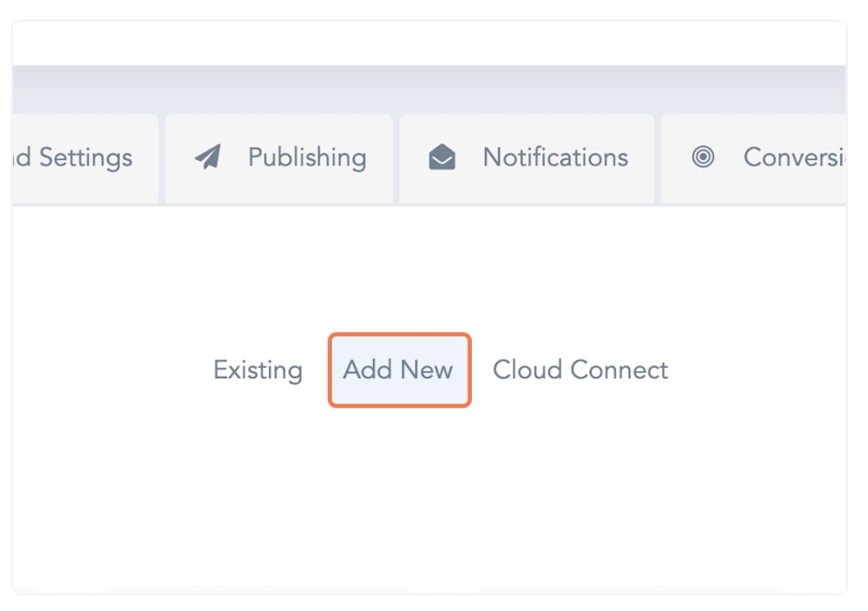Hit the send-arrow icon in the tab row
Screen dimensions: 868x611
point(207,157)
